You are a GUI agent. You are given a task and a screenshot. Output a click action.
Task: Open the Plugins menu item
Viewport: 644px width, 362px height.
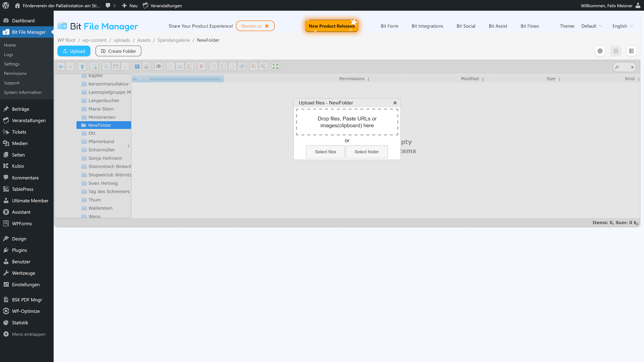pos(26,250)
